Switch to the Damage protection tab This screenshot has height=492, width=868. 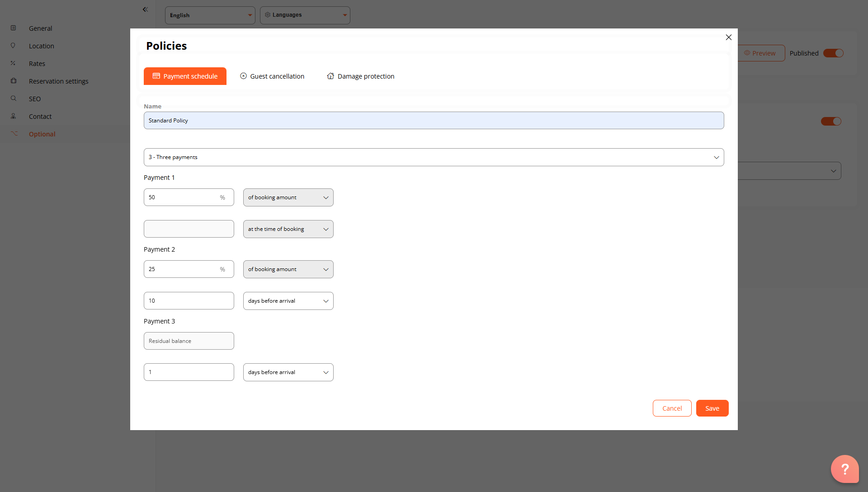[x=361, y=76]
